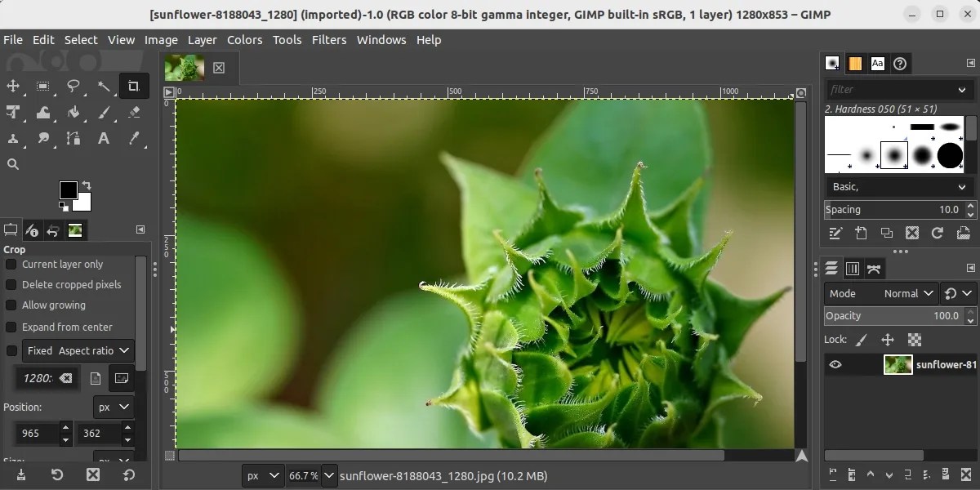Select the Zoom tool
The image size is (980, 490).
[13, 164]
